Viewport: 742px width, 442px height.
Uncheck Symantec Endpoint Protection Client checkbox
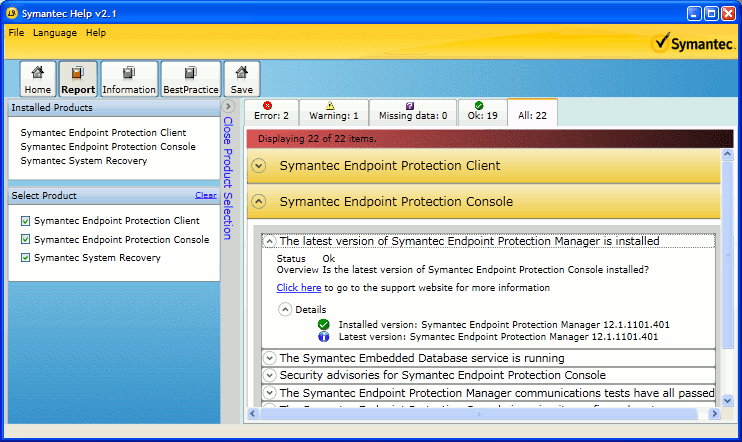[26, 221]
